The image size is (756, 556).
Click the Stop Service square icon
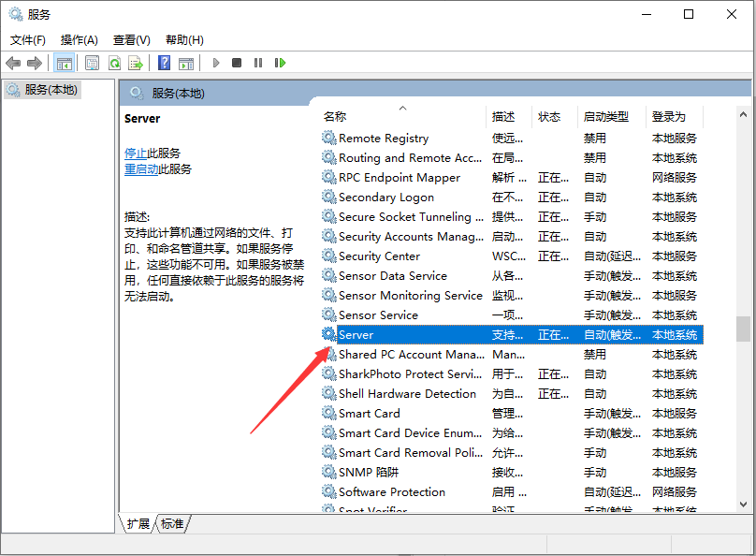pyautogui.click(x=237, y=63)
